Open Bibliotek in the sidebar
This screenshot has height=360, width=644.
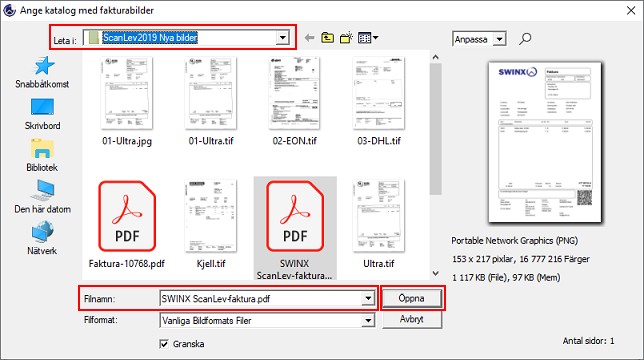tap(42, 156)
